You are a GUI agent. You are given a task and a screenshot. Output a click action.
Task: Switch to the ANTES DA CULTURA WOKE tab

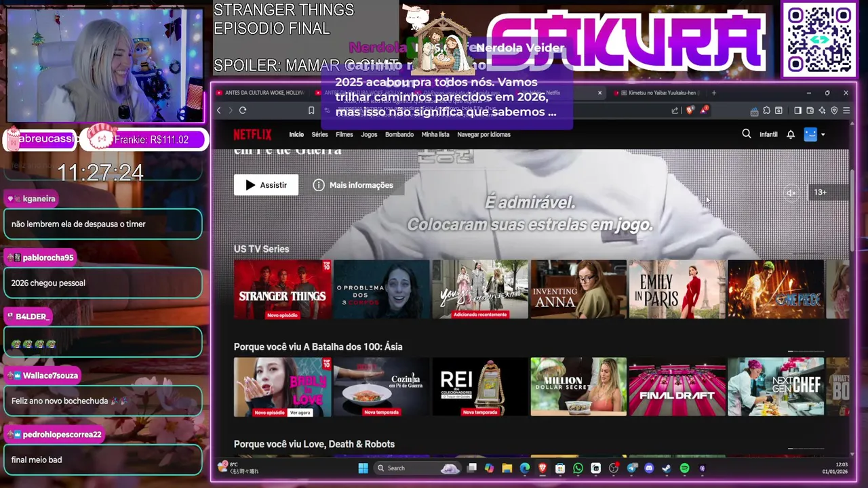coord(261,93)
